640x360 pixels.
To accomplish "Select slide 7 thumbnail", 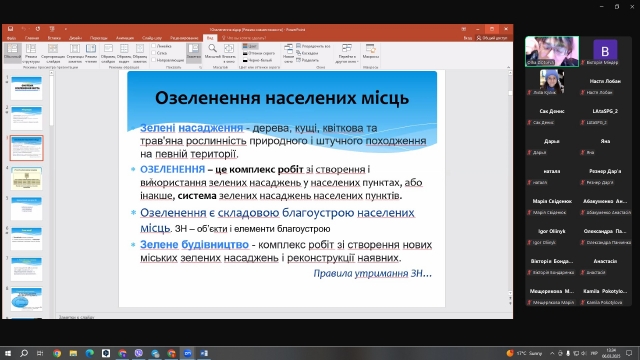I will (x=27, y=269).
